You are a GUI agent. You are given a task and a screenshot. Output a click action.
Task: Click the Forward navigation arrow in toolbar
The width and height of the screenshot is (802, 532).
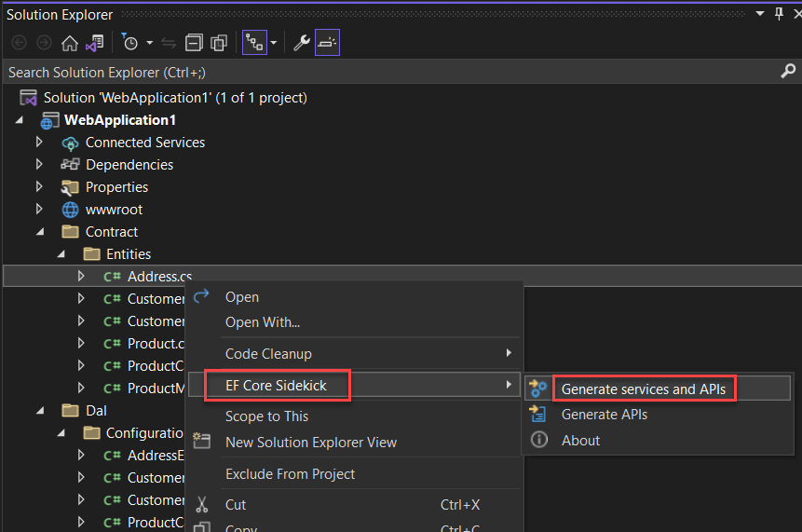pos(44,43)
